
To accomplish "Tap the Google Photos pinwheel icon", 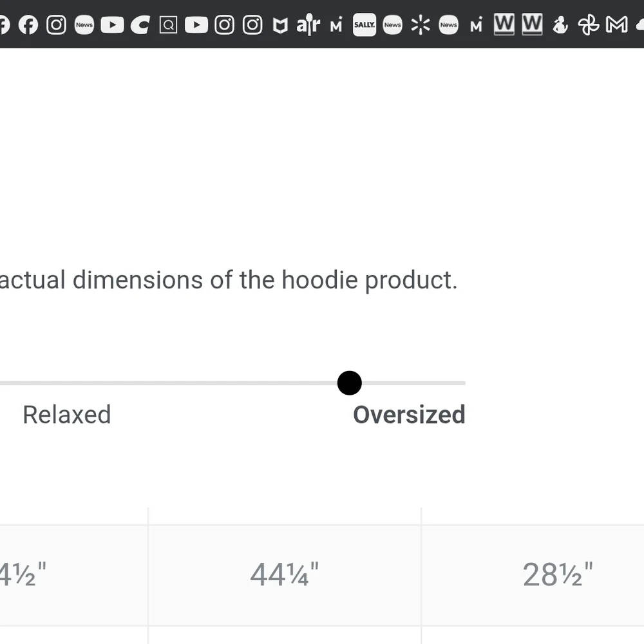I will (588, 25).
